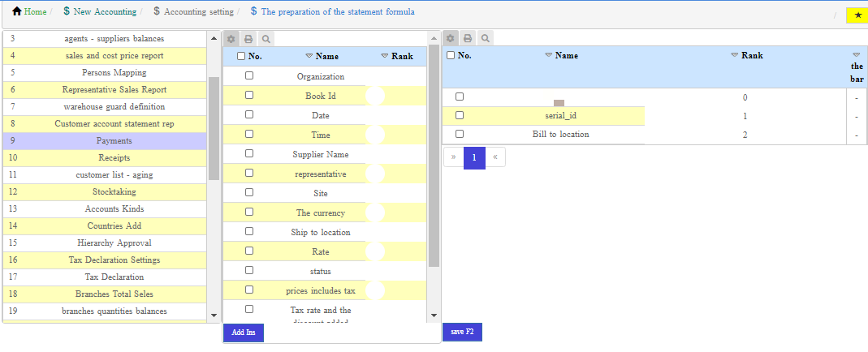The height and width of the screenshot is (352, 868).
Task: Click the printer icon above the right table
Action: tap(468, 38)
